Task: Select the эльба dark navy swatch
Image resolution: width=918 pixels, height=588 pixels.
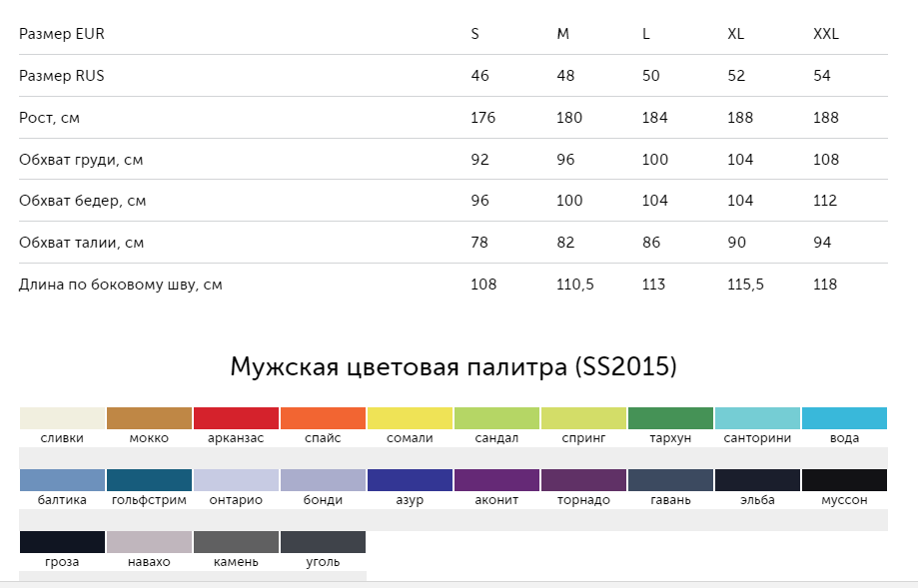Action: coord(757,480)
